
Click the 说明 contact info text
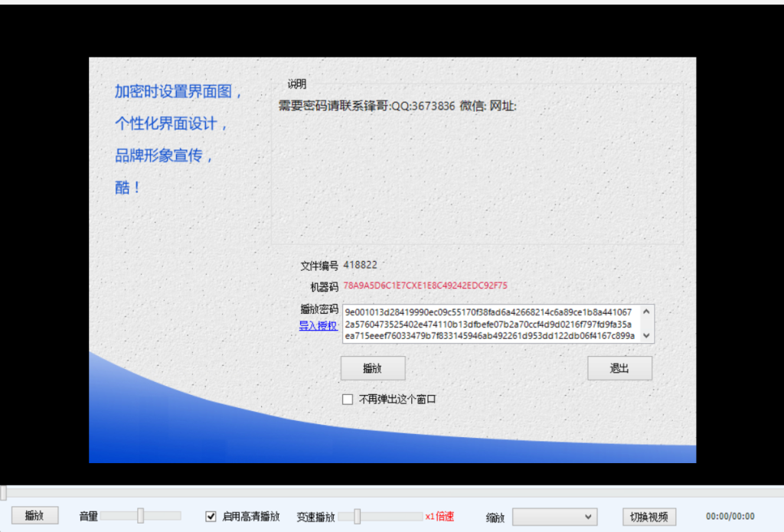397,106
